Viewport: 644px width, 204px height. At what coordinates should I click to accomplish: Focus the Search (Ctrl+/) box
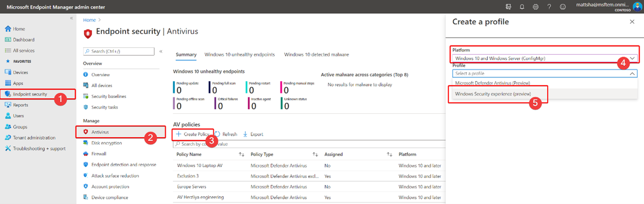pos(119,52)
